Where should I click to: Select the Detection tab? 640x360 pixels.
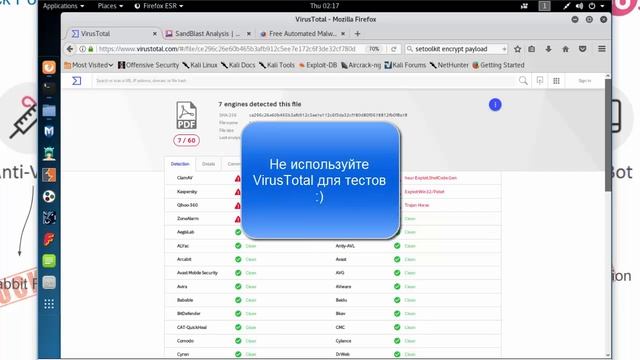pos(180,164)
